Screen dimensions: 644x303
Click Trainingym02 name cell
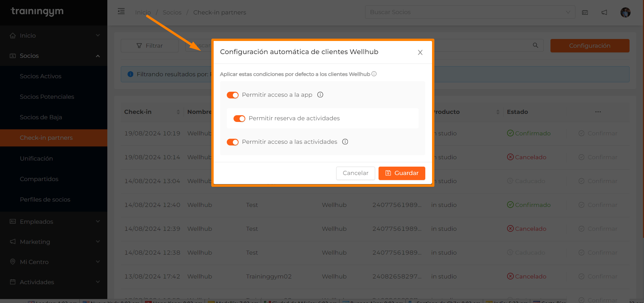269,276
